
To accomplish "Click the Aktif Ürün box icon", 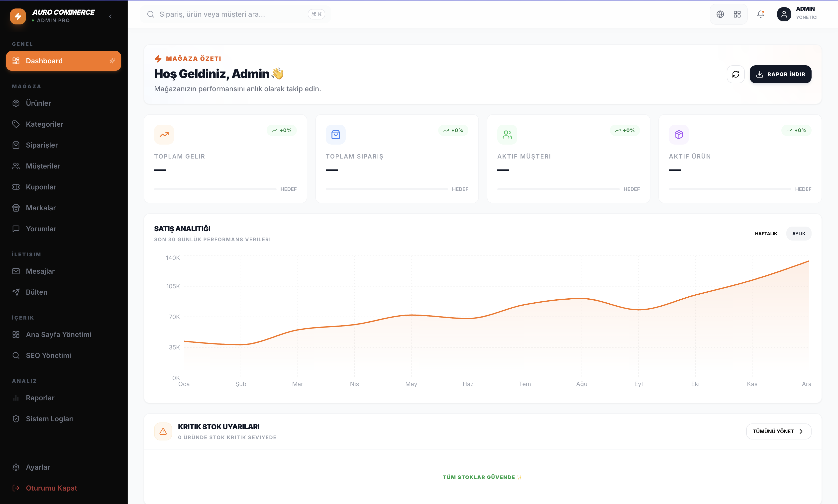I will pyautogui.click(x=679, y=135).
